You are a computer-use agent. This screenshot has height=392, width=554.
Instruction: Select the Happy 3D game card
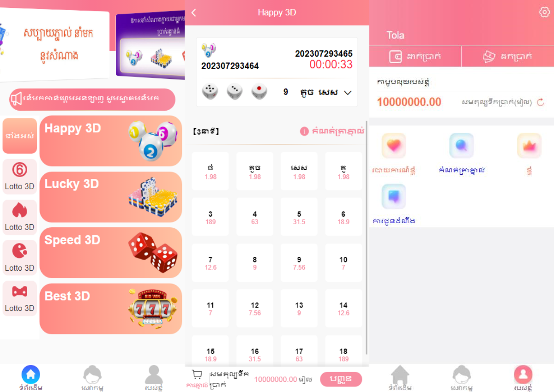(111, 141)
